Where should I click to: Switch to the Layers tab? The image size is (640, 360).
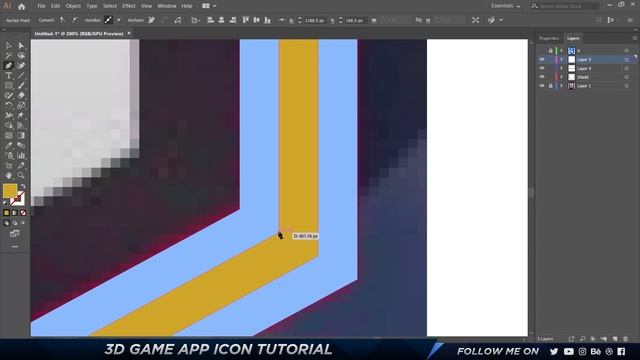(x=573, y=38)
